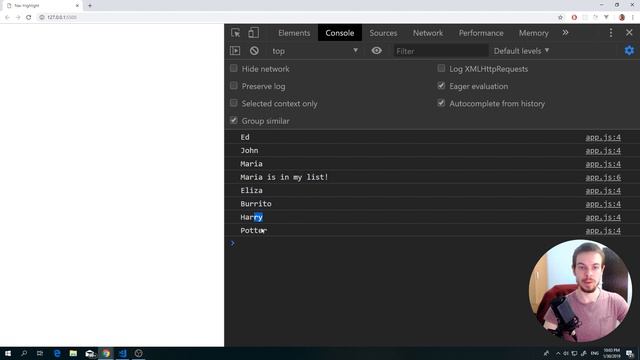
Task: Open the Sources tab
Action: [383, 33]
